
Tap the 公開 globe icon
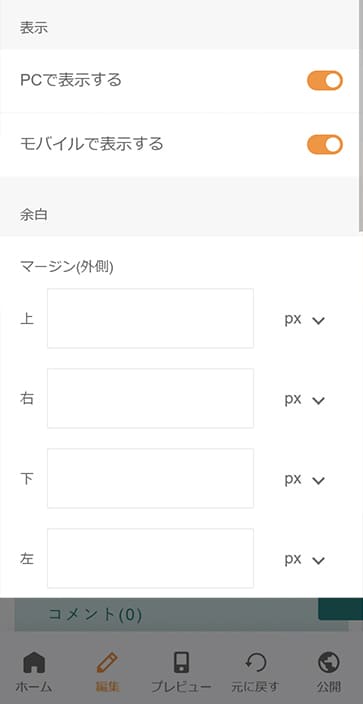click(x=328, y=663)
